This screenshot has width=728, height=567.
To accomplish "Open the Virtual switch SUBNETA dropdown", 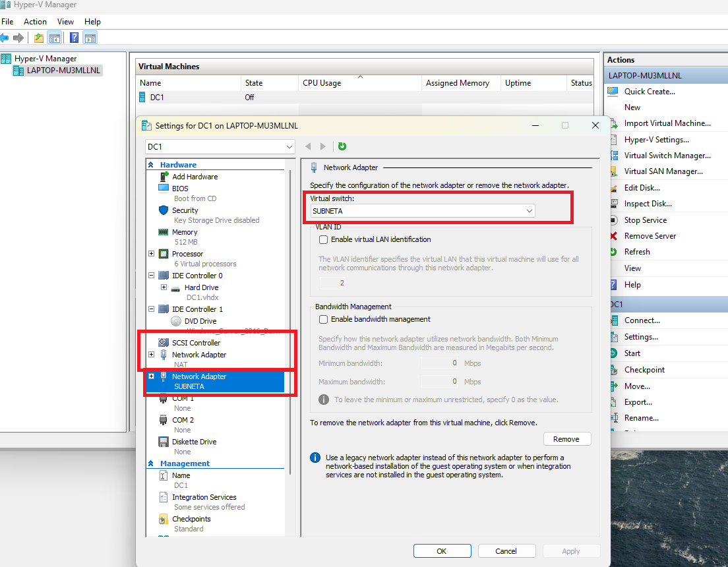I will coord(423,211).
